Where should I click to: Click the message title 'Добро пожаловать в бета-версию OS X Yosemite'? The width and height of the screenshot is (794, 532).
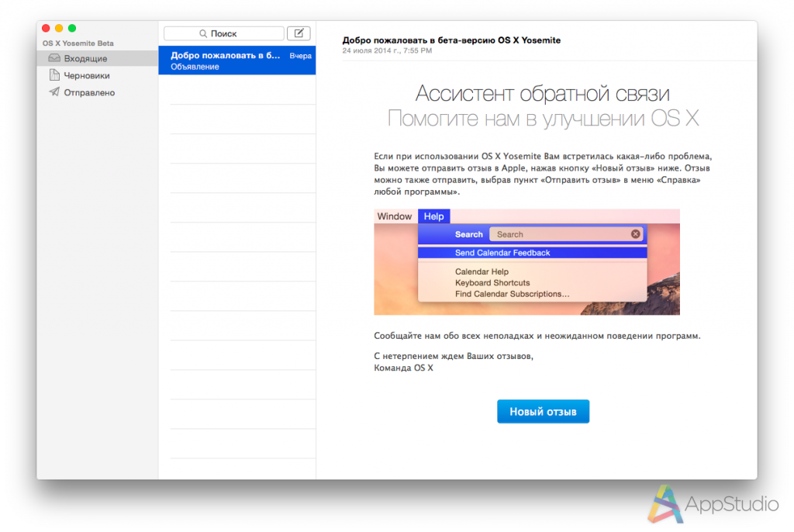pos(451,40)
